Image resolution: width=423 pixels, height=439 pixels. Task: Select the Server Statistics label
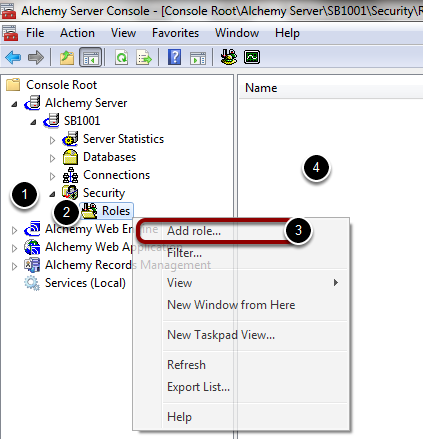point(123,139)
